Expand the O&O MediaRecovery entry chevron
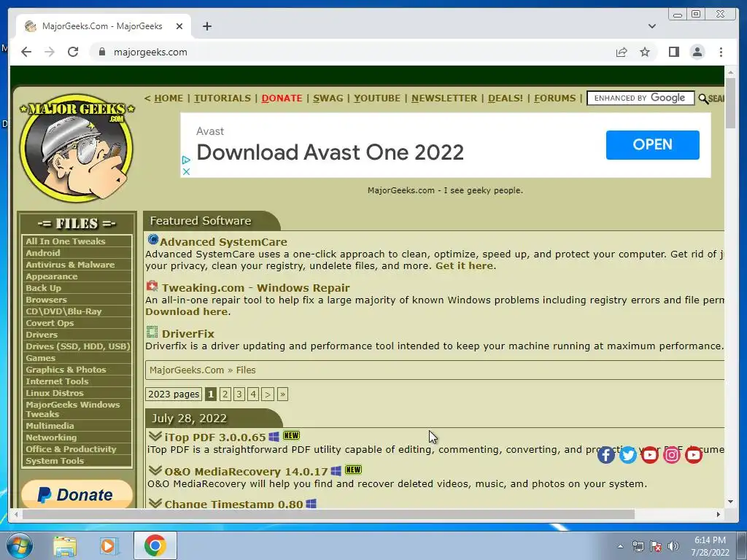 pos(155,470)
